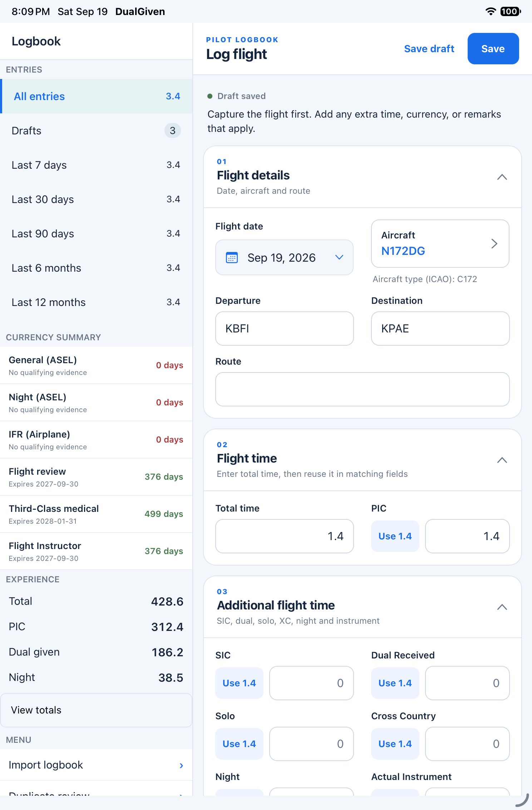Focus the Destination field KPAE

tap(440, 329)
